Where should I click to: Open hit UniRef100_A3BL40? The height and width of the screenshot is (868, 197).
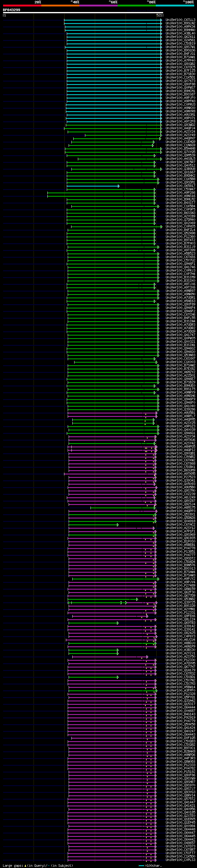click(x=180, y=33)
